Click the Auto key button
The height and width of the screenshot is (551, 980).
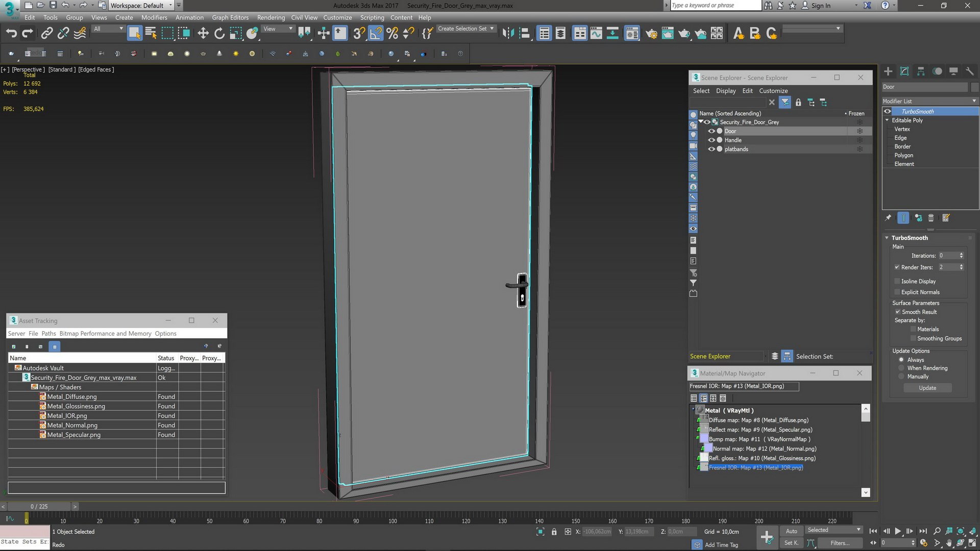(791, 531)
